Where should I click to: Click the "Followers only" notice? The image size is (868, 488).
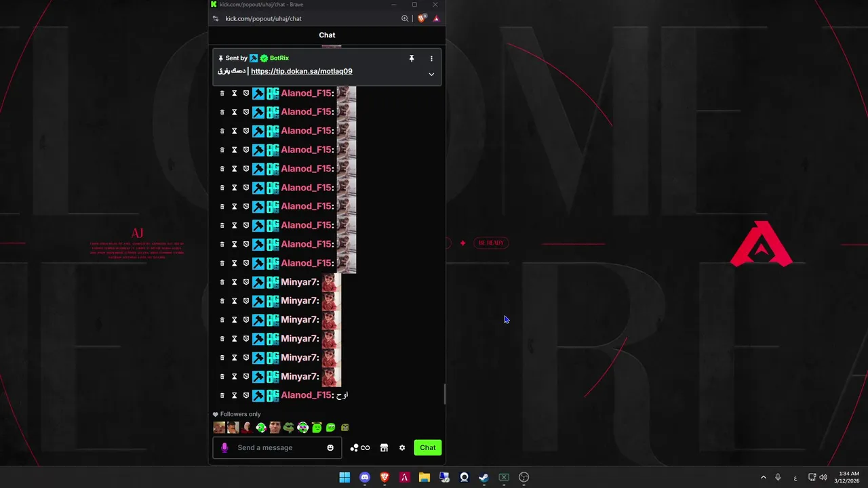click(237, 414)
